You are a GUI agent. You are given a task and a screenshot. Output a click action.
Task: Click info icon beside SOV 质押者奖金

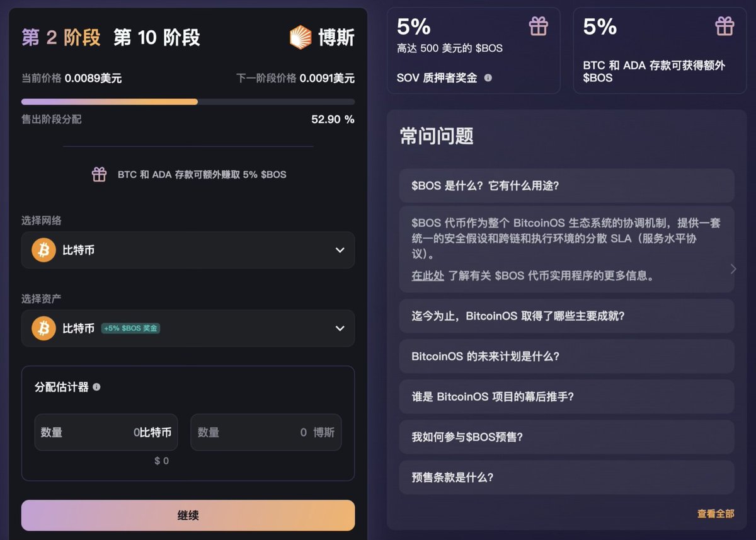click(488, 78)
